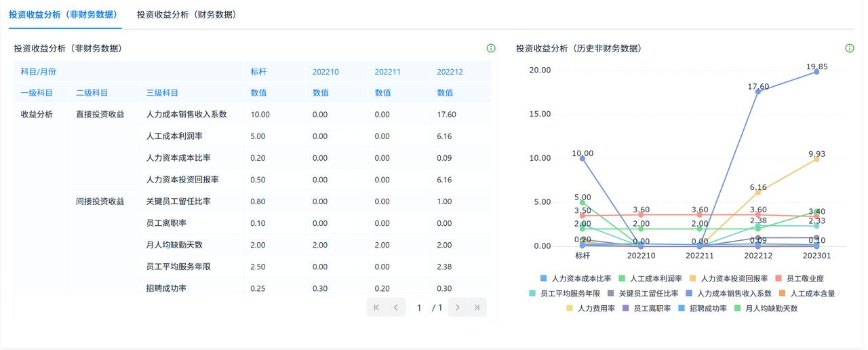This screenshot has height=350, width=868.
Task: Click 标杆 x-axis label on chart
Action: click(x=583, y=256)
